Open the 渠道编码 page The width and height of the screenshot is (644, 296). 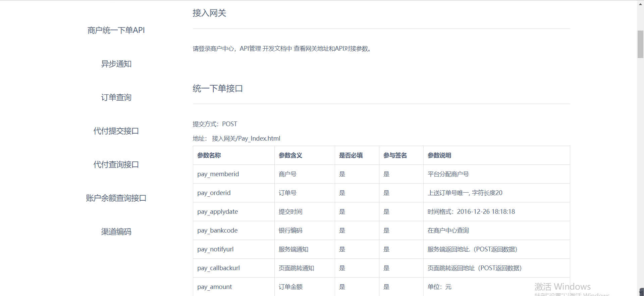pyautogui.click(x=116, y=232)
